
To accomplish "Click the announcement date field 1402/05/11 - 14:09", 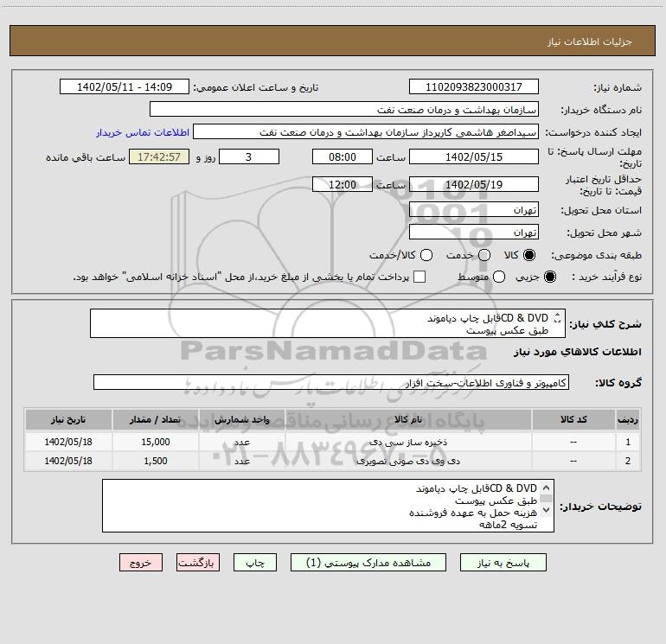I will point(125,86).
